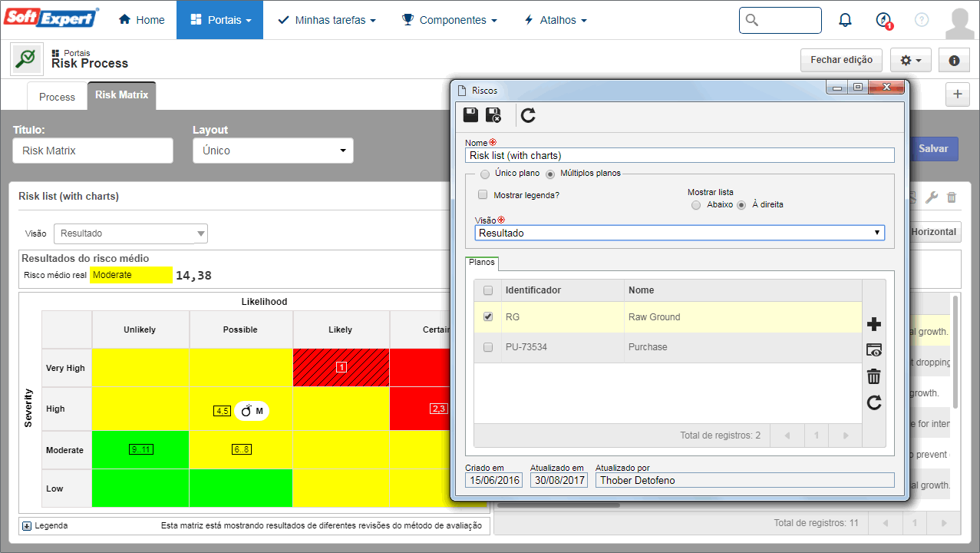Screen dimensions: 980x553
Task: Click the information icon button
Action: 954,60
